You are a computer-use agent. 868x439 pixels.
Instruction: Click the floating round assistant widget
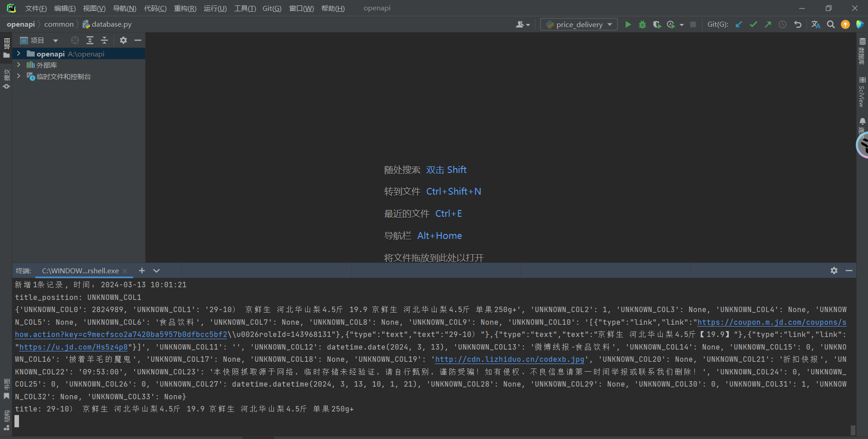click(863, 146)
